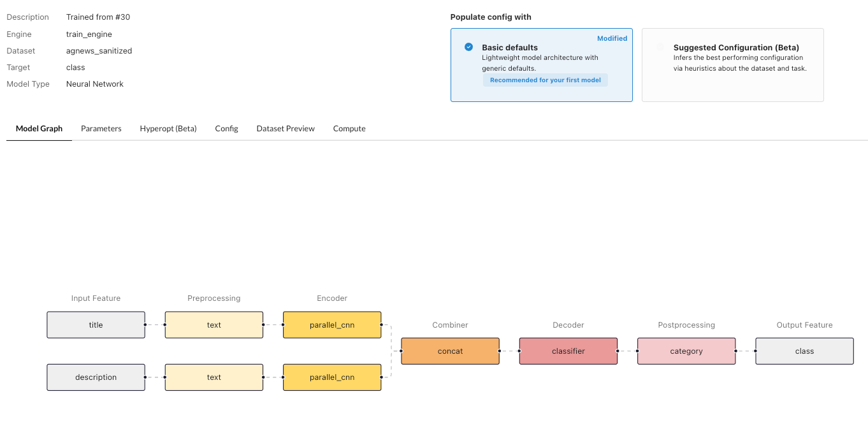Select the parallel_cnn encoder for title
868x422 pixels.
(332, 325)
